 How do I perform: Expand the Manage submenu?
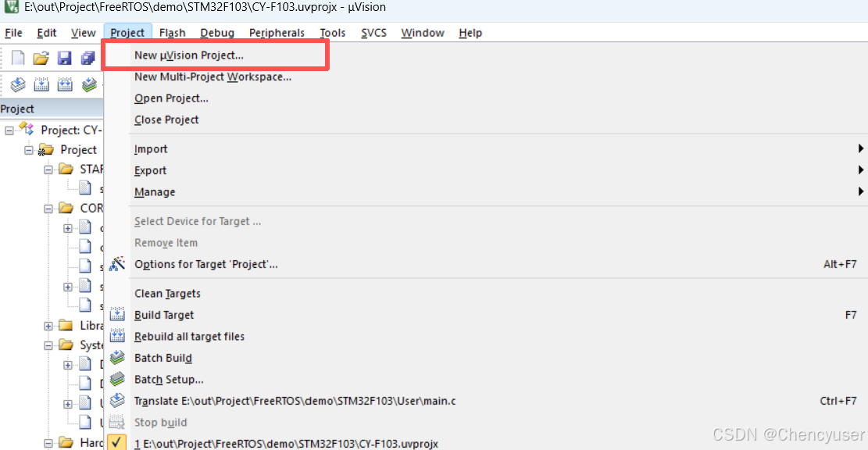point(486,192)
